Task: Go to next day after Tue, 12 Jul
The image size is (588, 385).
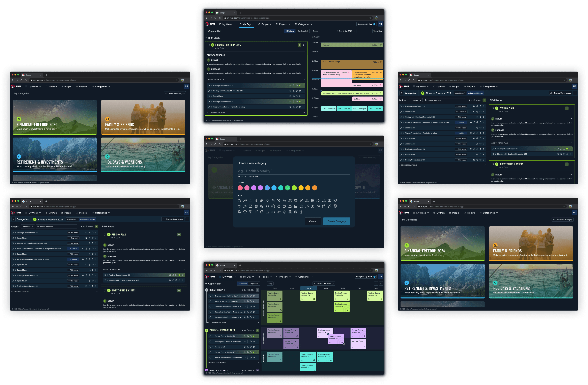Action: click(354, 31)
